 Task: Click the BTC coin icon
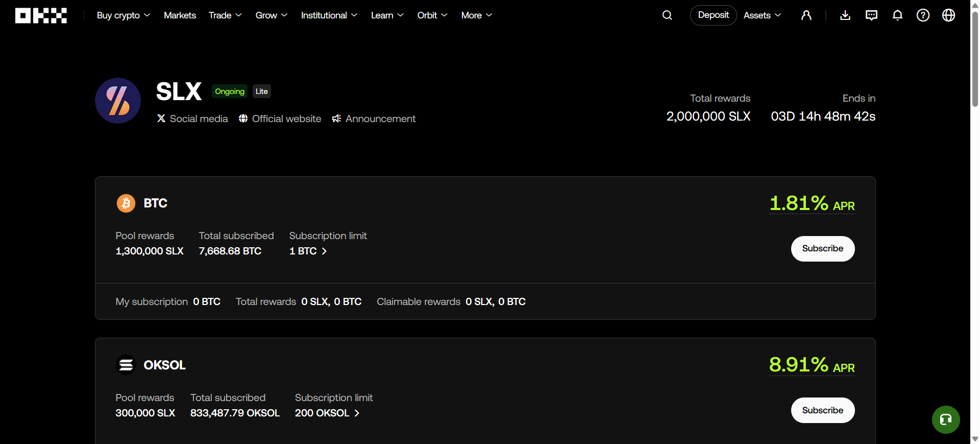(x=126, y=203)
